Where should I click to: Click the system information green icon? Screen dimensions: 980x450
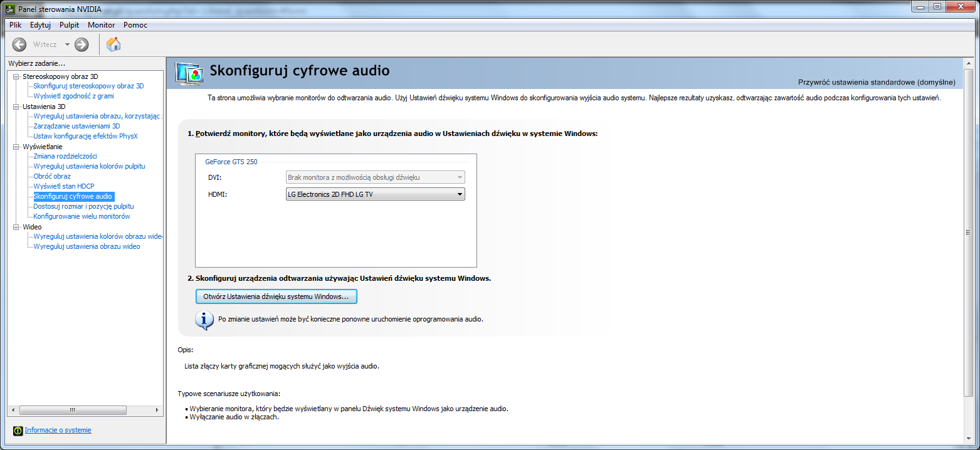pyautogui.click(x=18, y=431)
